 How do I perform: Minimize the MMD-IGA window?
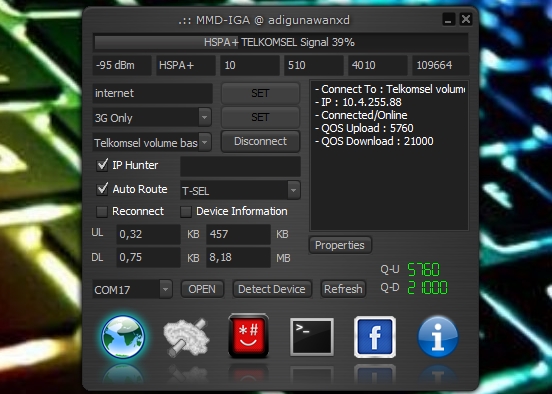448,19
